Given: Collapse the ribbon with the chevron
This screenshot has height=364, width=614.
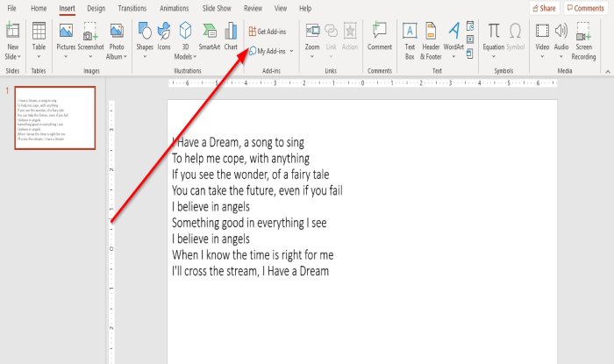Looking at the screenshot, I should 607,72.
